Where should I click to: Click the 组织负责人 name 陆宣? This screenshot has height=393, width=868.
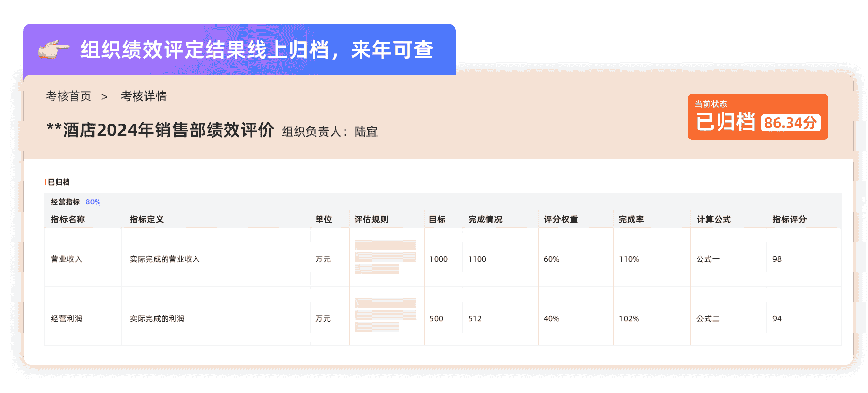coord(366,132)
